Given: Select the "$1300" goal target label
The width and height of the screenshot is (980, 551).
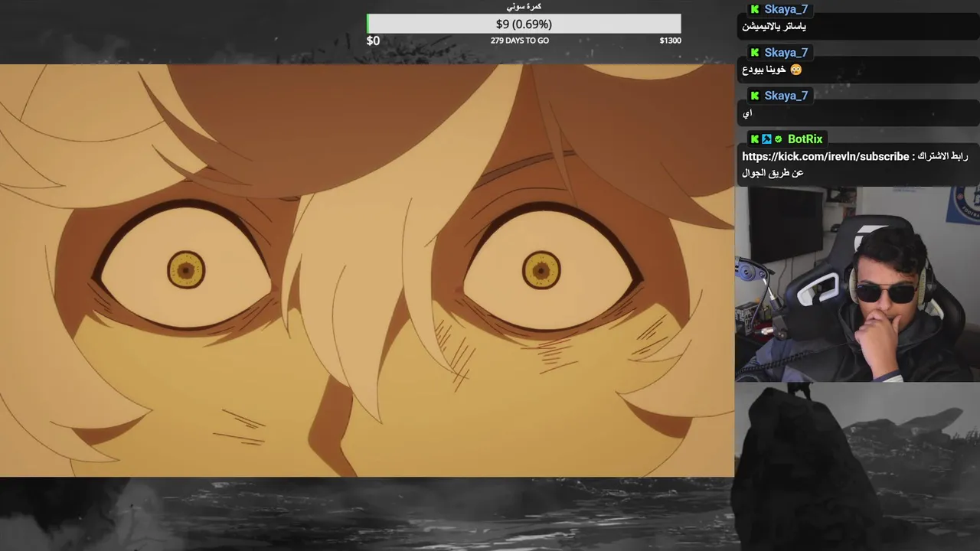Looking at the screenshot, I should point(670,41).
